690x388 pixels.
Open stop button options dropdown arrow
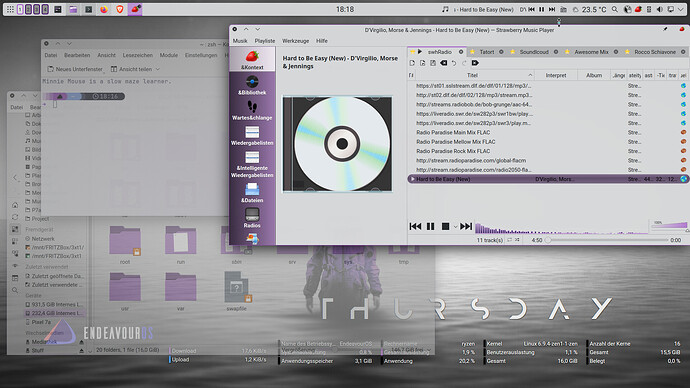(455, 227)
